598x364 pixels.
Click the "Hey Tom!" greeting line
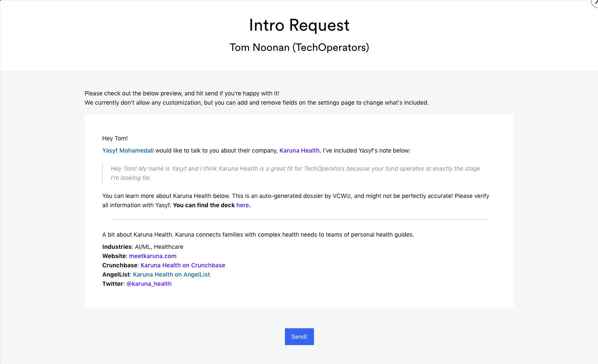click(115, 138)
